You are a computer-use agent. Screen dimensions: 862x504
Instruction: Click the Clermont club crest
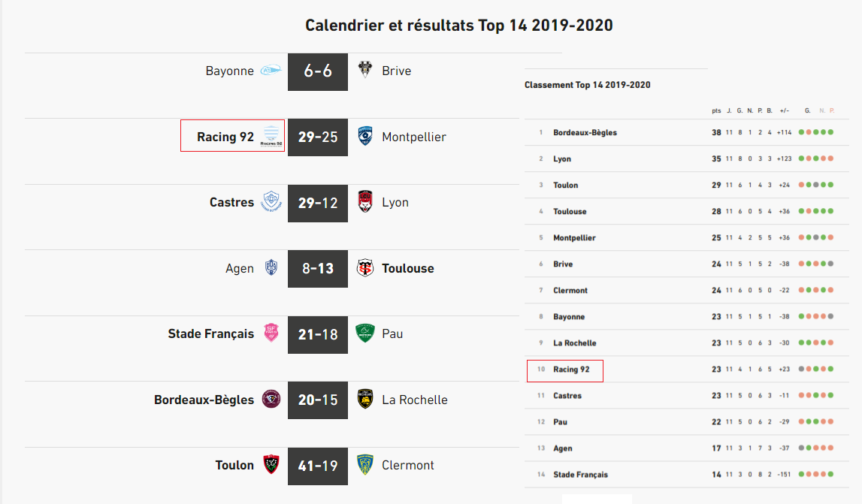pyautogui.click(x=365, y=465)
